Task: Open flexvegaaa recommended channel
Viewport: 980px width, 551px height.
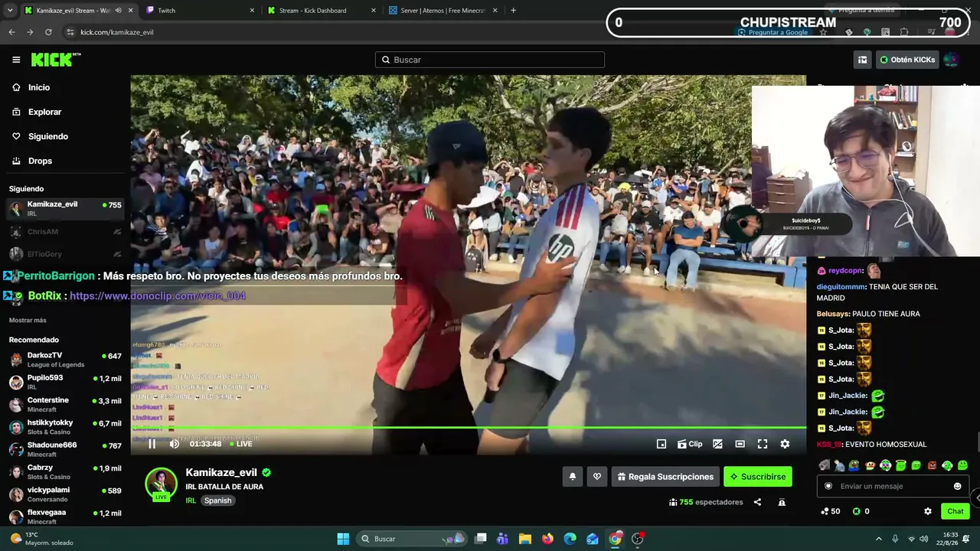Action: coord(65,517)
